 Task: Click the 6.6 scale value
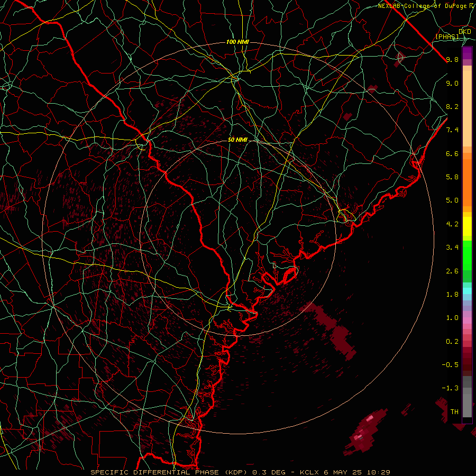(x=452, y=153)
